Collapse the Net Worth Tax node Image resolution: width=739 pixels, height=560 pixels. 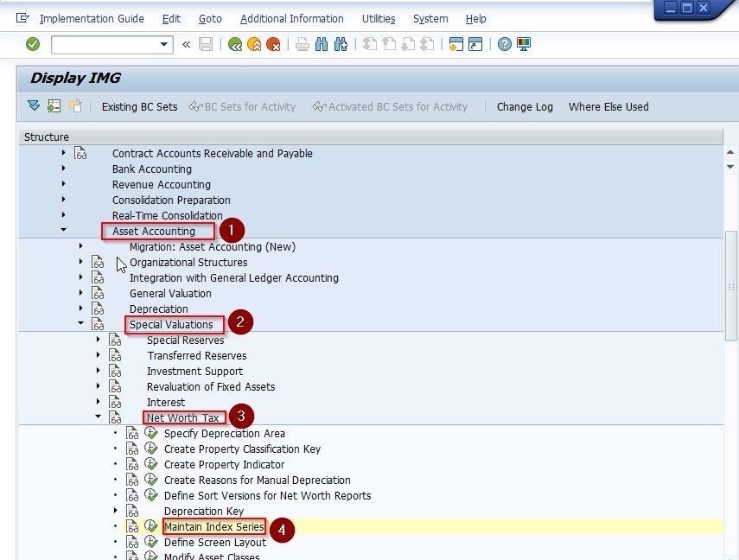98,417
